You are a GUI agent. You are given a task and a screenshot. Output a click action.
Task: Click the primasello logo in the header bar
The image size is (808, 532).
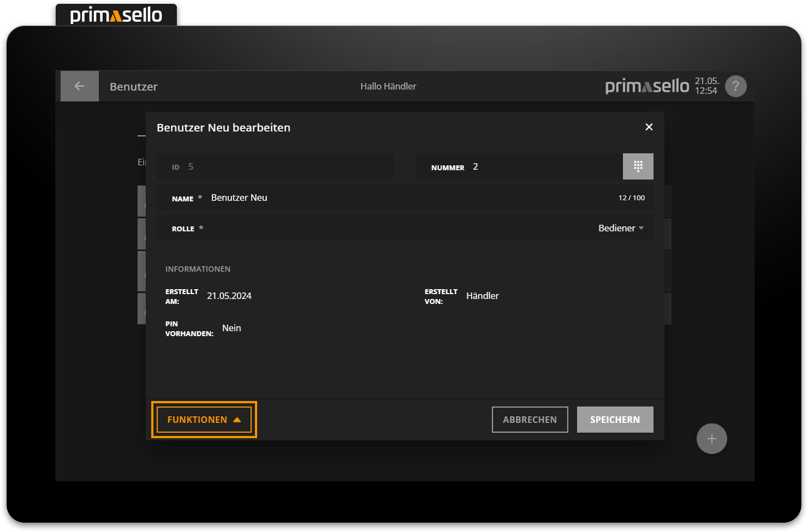click(x=647, y=86)
